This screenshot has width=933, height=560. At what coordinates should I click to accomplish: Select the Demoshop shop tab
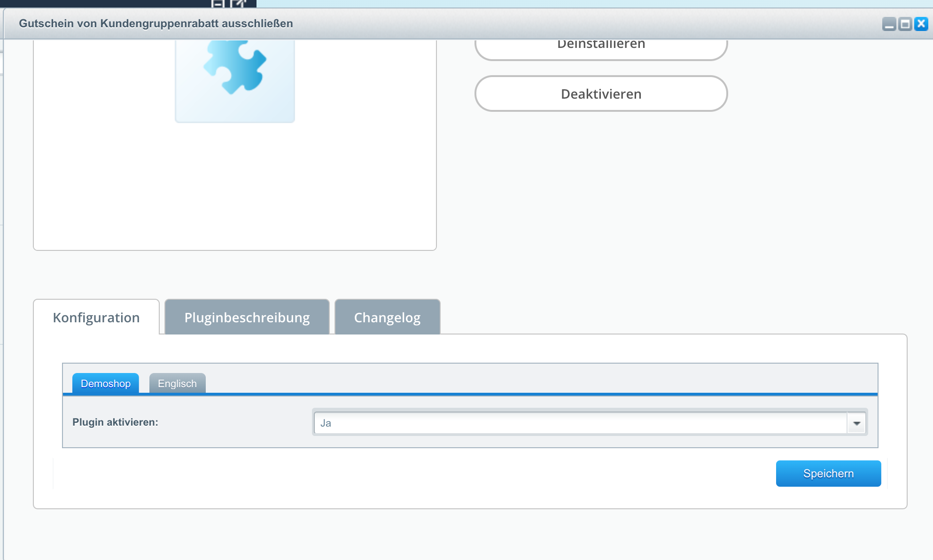click(106, 383)
